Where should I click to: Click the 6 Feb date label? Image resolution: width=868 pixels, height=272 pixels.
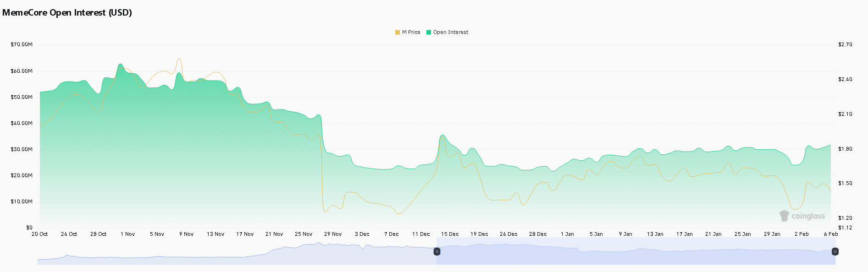coord(831,234)
